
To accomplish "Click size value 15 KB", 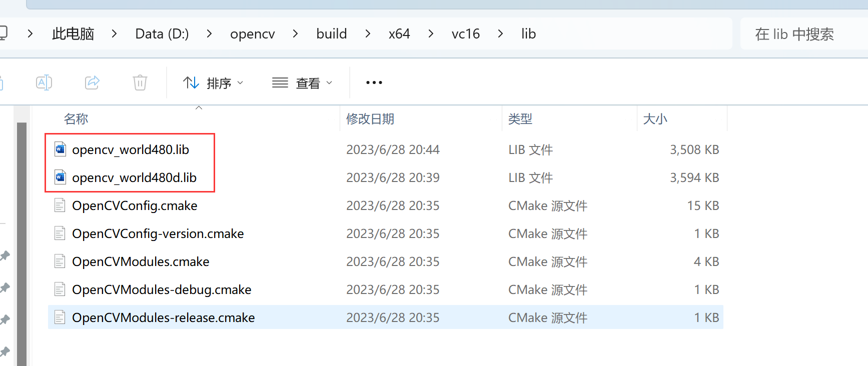I will click(x=703, y=205).
